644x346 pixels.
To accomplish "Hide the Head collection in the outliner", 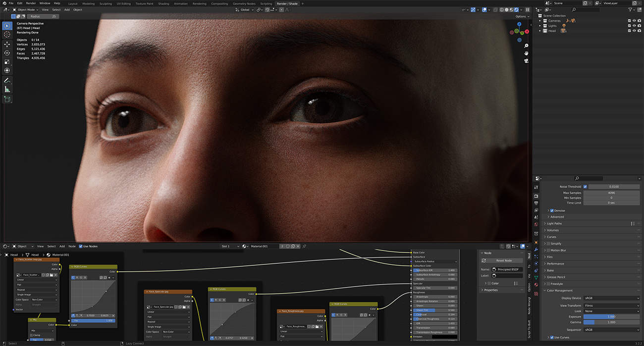I will [634, 30].
